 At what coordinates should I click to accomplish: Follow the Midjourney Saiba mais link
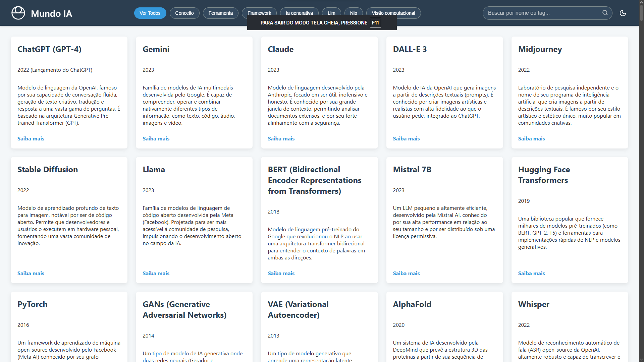[x=531, y=139]
